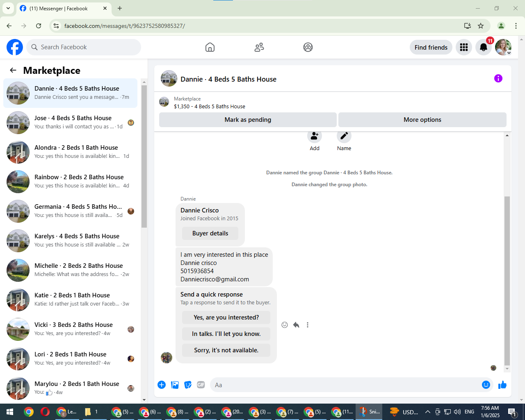Screen dimensions: 525x420
Task: Click Mark as pending button
Action: click(x=248, y=120)
